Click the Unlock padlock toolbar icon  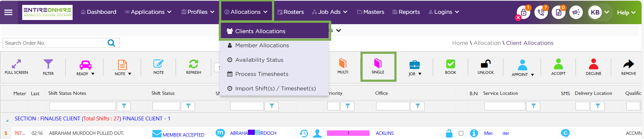[x=486, y=67]
